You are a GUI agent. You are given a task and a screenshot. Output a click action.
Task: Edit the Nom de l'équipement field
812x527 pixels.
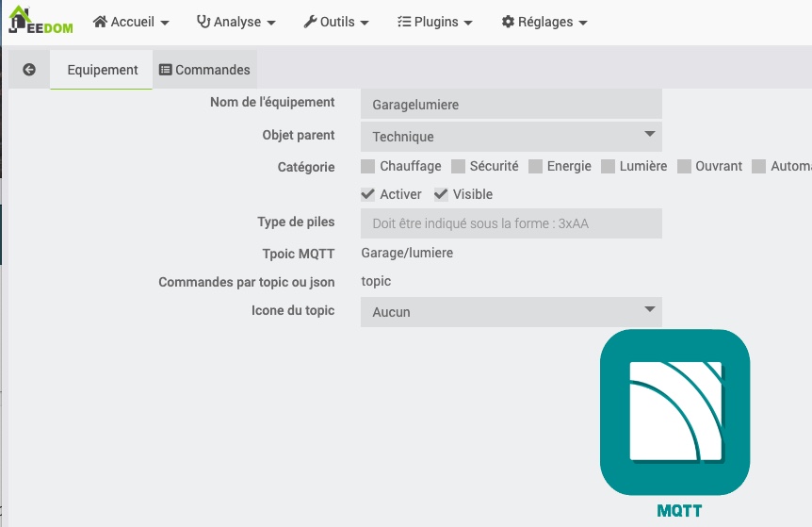(x=512, y=104)
